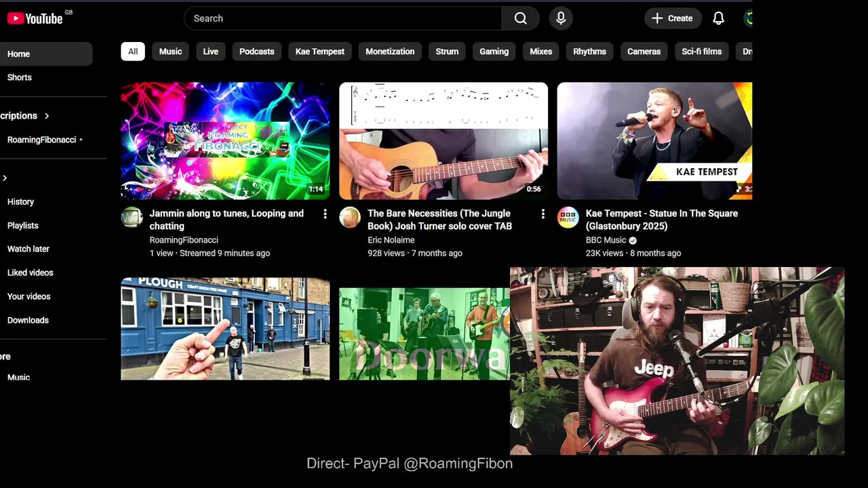Open the YouTube logo home link

tap(35, 18)
